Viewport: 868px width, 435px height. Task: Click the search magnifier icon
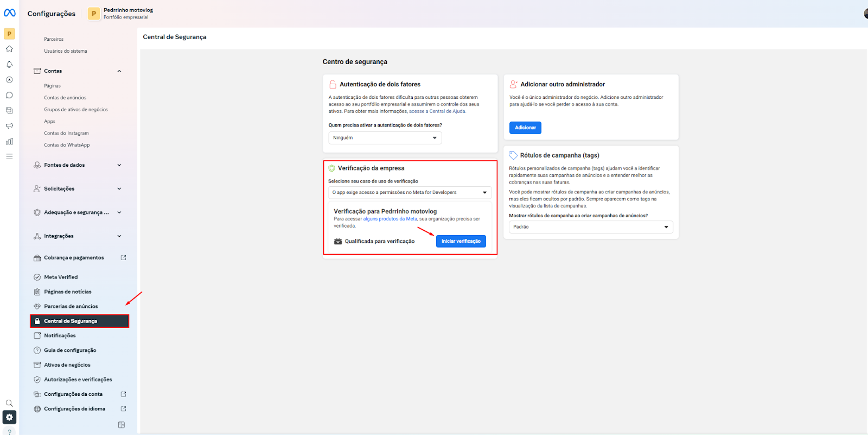point(9,403)
